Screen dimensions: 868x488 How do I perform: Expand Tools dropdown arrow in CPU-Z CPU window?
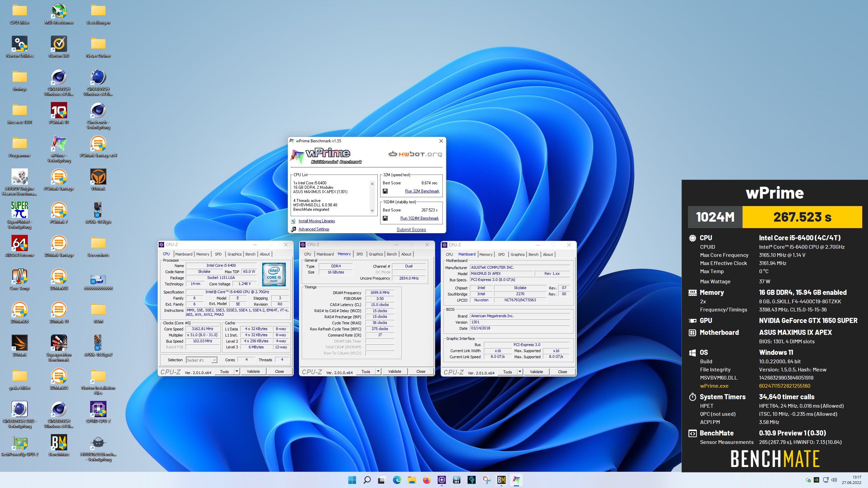click(x=237, y=371)
